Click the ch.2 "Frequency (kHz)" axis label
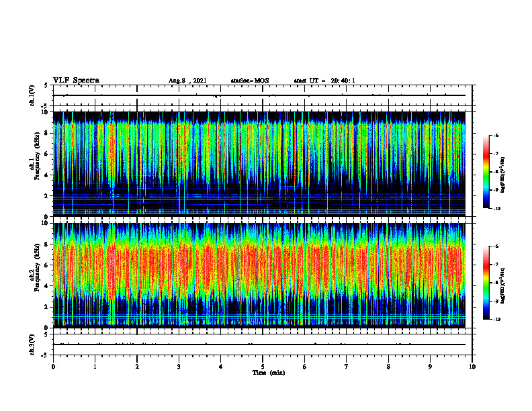 click(37, 267)
